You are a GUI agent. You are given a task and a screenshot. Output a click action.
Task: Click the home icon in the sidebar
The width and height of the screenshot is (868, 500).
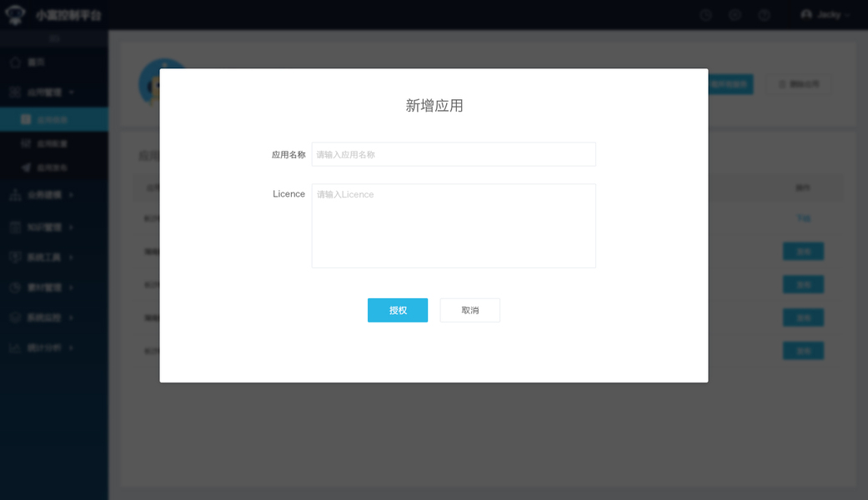[16, 62]
